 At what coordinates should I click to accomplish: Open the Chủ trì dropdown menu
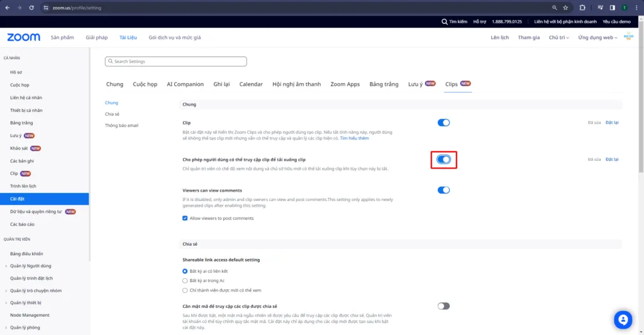[558, 38]
